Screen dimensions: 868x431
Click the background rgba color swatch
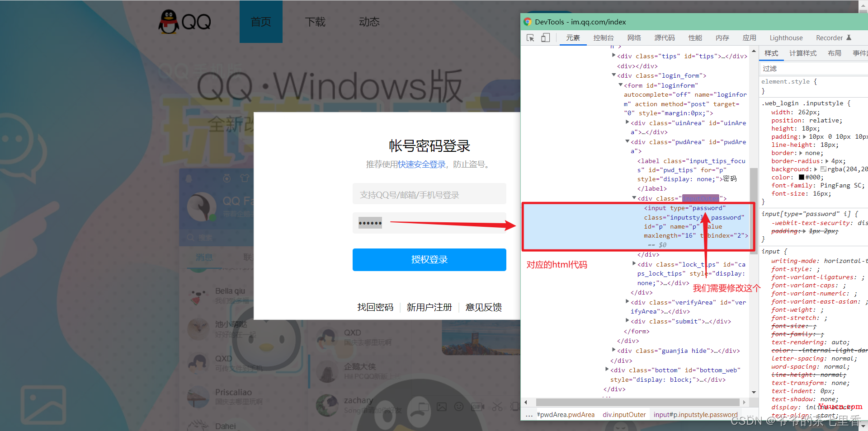(x=824, y=169)
